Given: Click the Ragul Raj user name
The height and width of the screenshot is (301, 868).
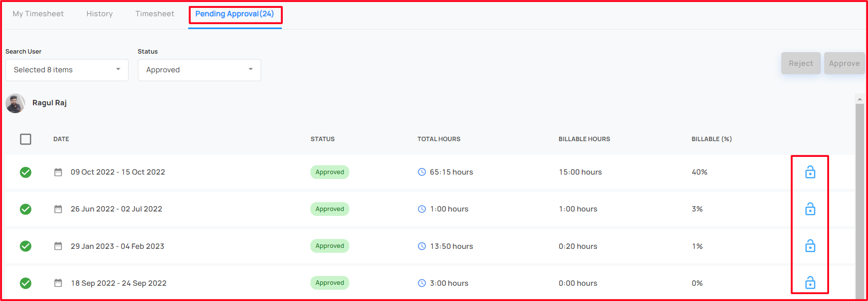Looking at the screenshot, I should [49, 103].
